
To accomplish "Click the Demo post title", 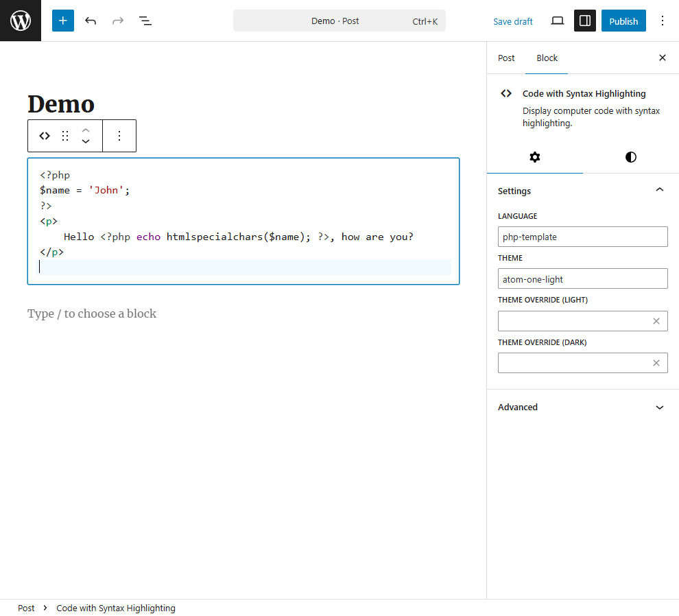I will coord(61,104).
